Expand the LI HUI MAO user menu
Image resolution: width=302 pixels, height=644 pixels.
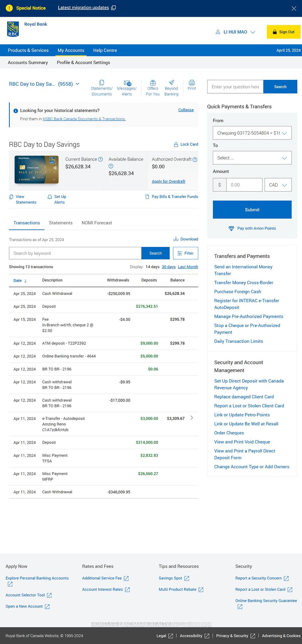tap(235, 32)
